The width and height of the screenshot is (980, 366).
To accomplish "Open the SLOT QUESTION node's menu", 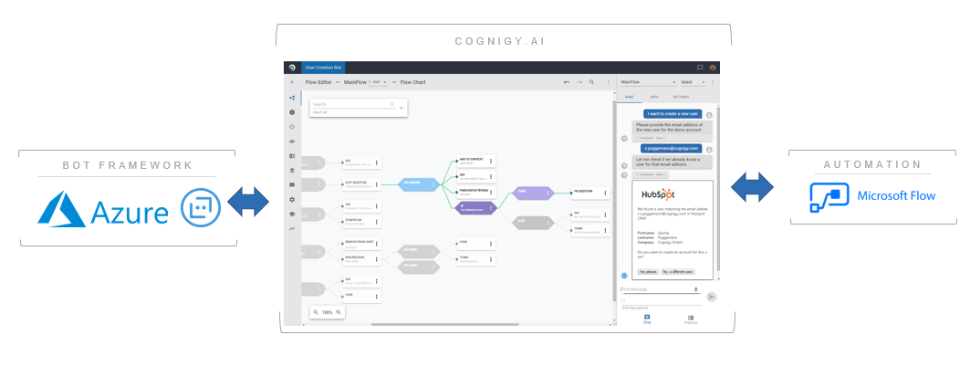I will (376, 184).
